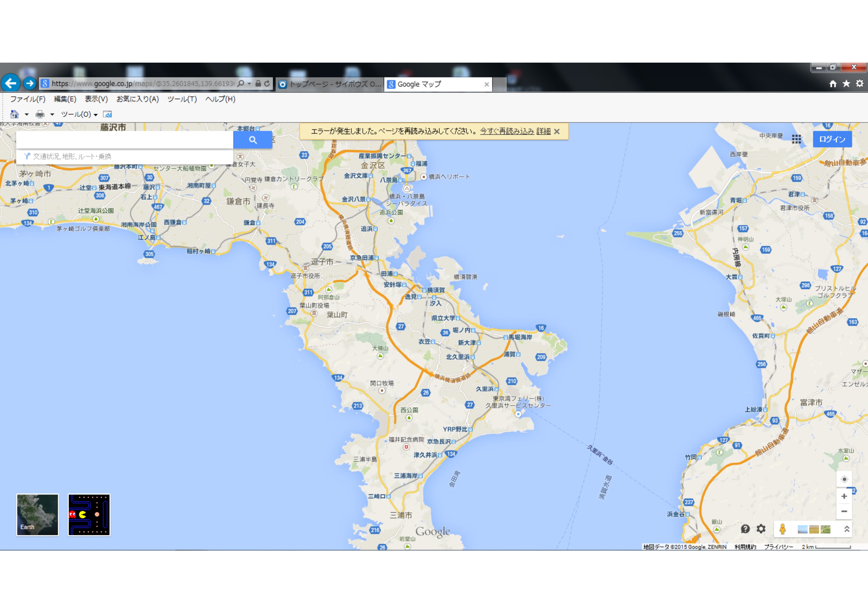The width and height of the screenshot is (868, 614).
Task: Click the 詳細 link in error bar
Action: (x=543, y=131)
